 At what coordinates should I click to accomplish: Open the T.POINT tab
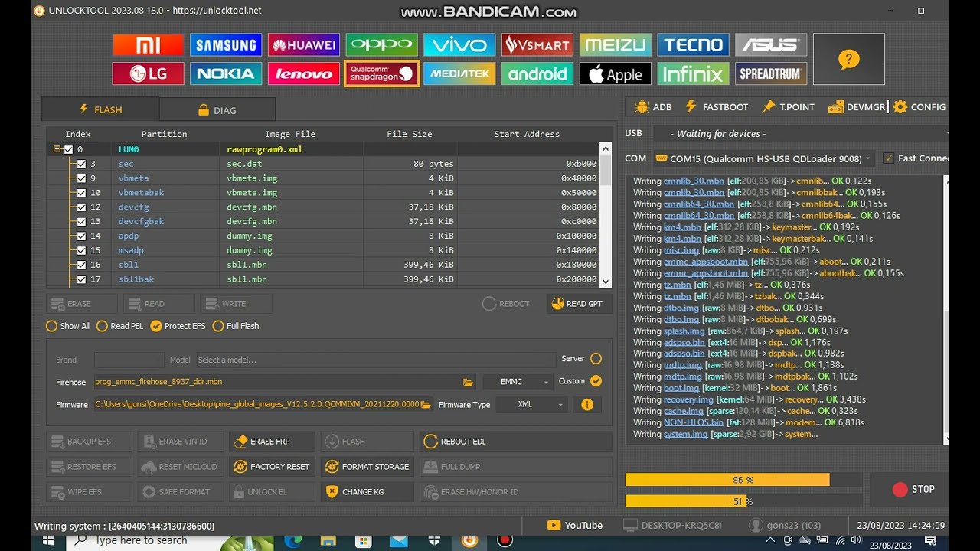(788, 107)
